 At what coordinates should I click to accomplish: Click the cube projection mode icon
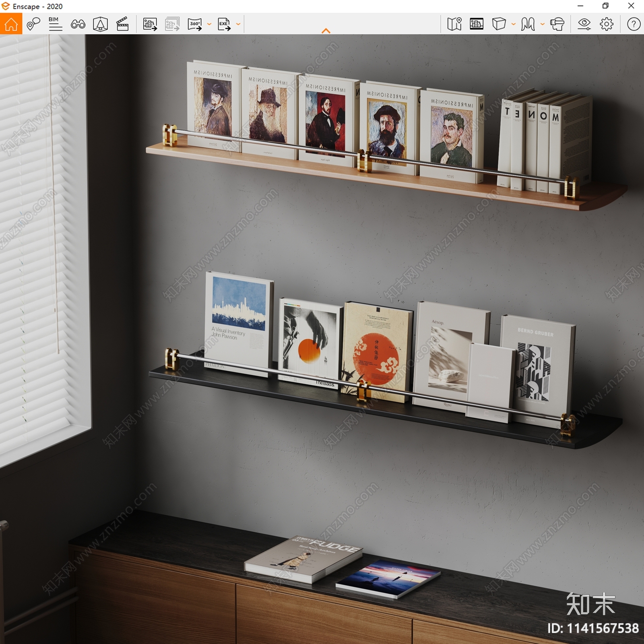(x=499, y=24)
